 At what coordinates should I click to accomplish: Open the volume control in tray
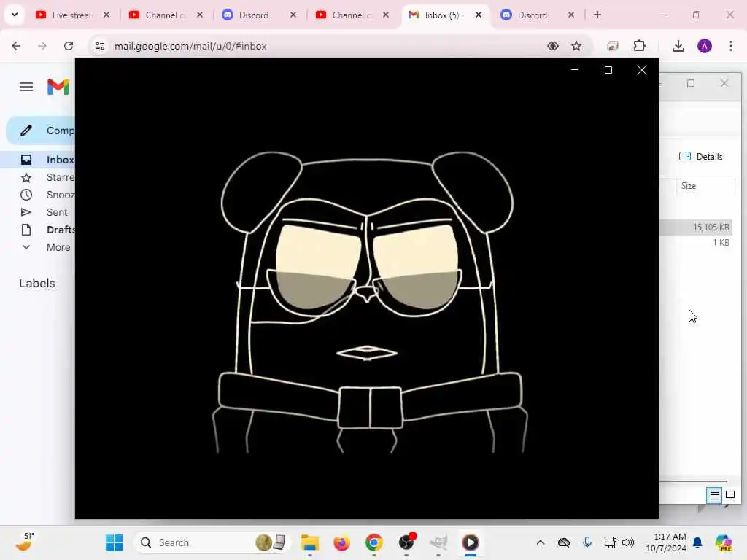click(x=628, y=542)
